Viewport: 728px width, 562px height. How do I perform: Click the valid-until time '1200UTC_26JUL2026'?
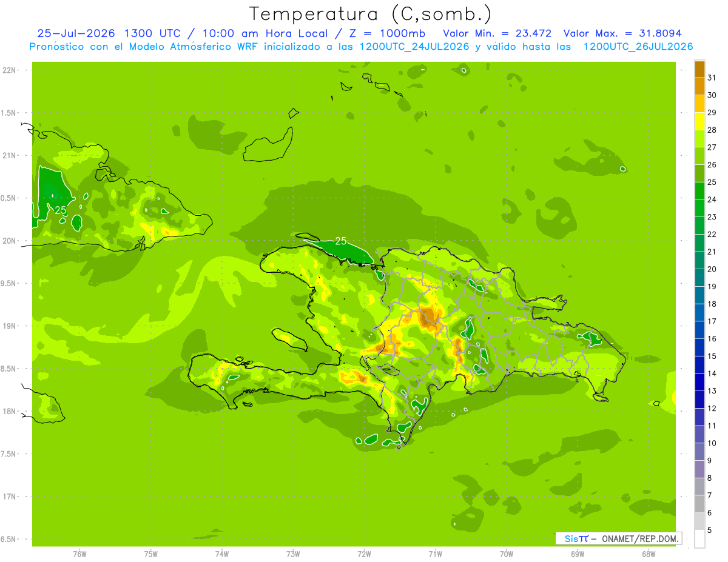coord(638,47)
